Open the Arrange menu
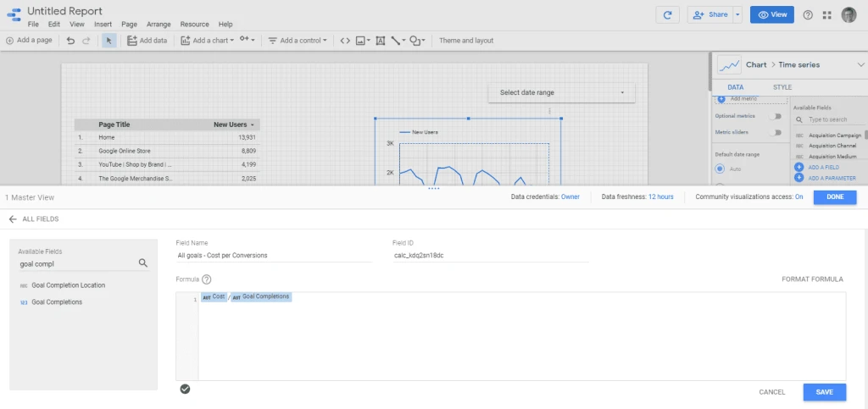The height and width of the screenshot is (409, 868). point(158,25)
